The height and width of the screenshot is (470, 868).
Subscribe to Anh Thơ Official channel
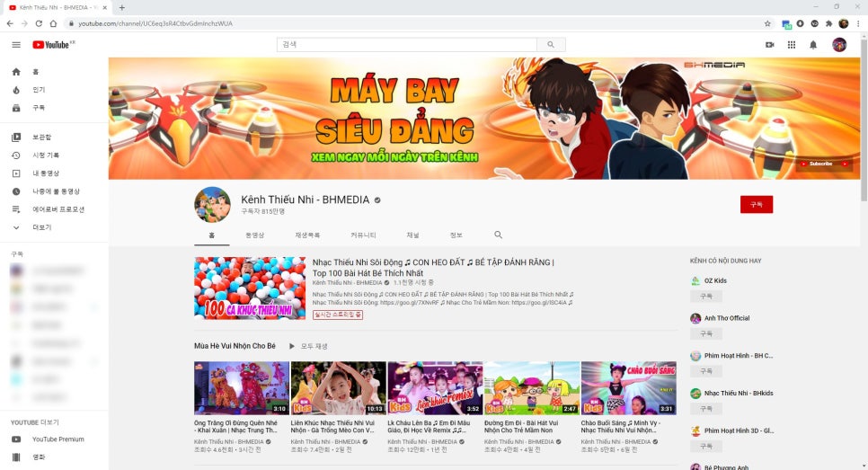point(705,333)
